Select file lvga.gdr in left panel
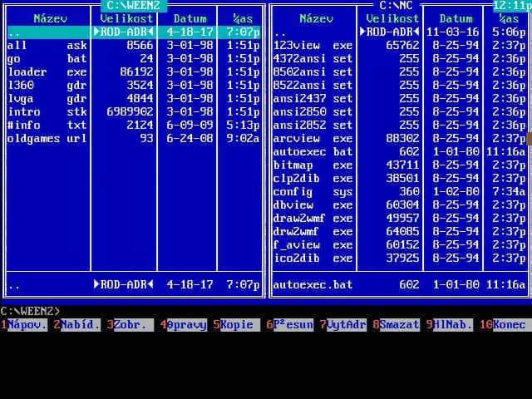The height and width of the screenshot is (399, 532). [x=134, y=99]
